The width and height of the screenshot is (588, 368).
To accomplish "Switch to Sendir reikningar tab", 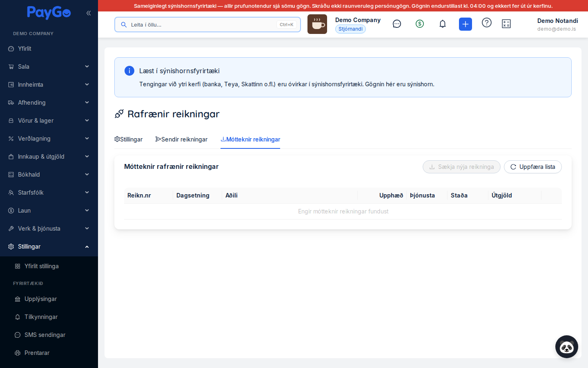I will [x=181, y=139].
